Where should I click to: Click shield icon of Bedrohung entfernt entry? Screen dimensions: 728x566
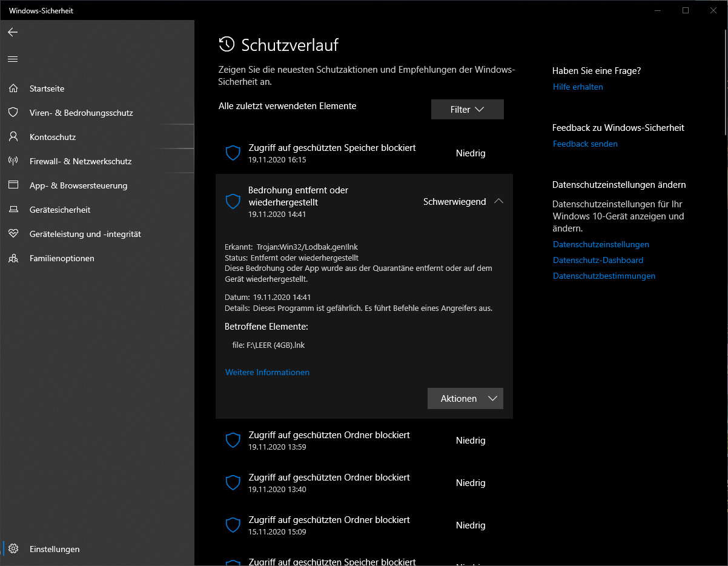click(x=233, y=202)
